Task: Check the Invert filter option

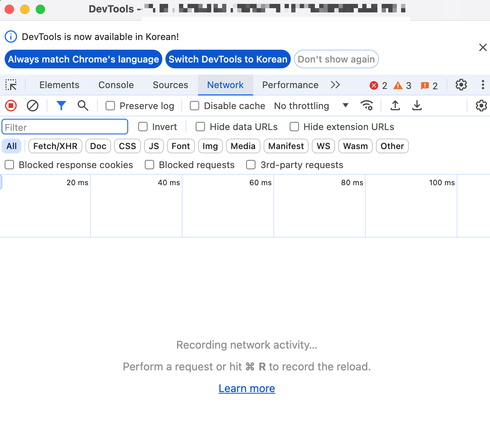Action: click(x=143, y=127)
